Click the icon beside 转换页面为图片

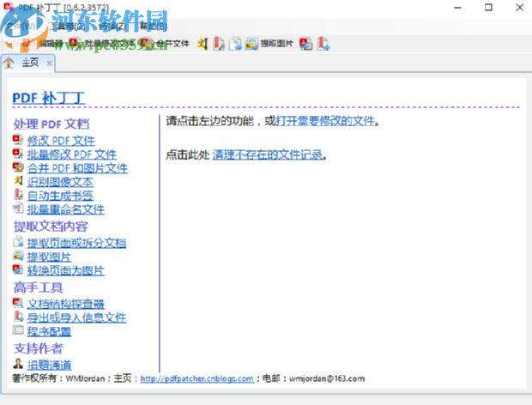click(18, 269)
